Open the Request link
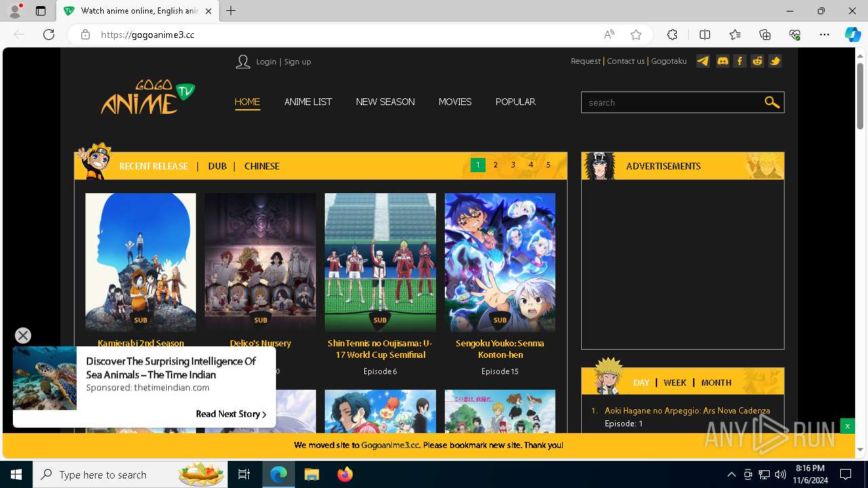Screen dimensions: 868x488 tap(586, 61)
